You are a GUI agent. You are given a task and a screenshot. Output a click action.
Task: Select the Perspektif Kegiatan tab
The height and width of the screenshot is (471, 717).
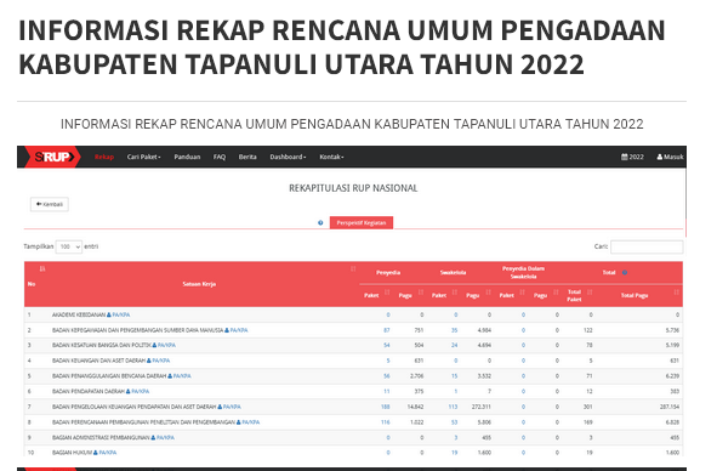point(361,223)
